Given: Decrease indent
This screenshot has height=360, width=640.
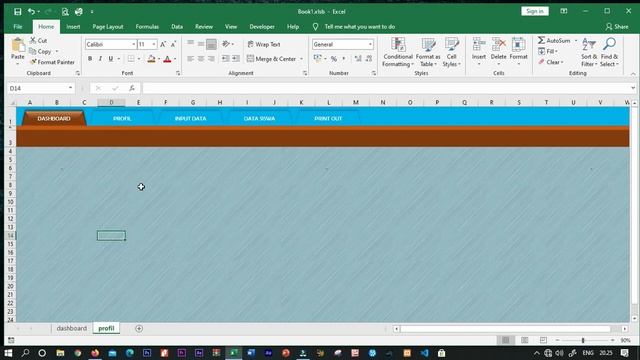Looking at the screenshot, I should click(x=225, y=59).
